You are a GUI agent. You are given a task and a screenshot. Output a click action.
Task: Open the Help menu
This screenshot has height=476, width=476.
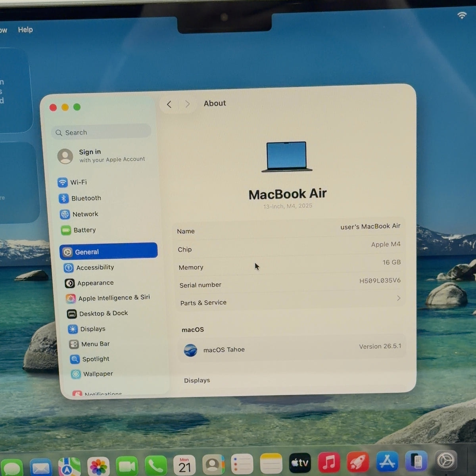25,30
